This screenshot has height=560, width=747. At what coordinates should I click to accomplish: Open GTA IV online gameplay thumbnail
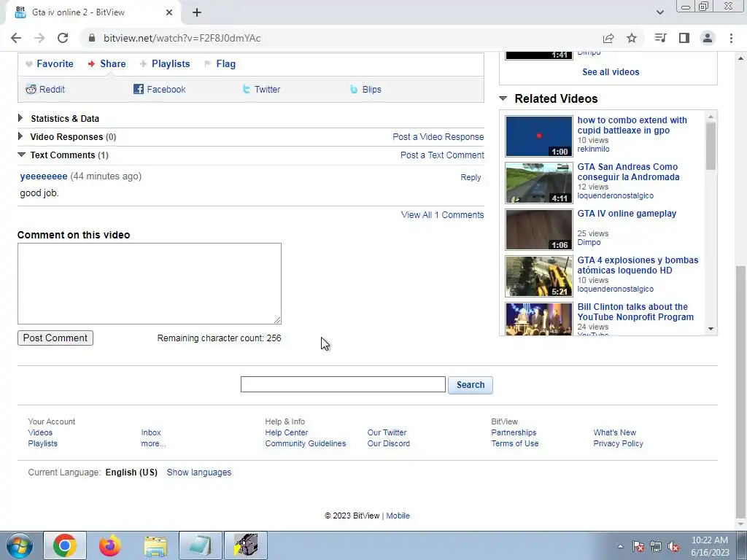coord(539,230)
